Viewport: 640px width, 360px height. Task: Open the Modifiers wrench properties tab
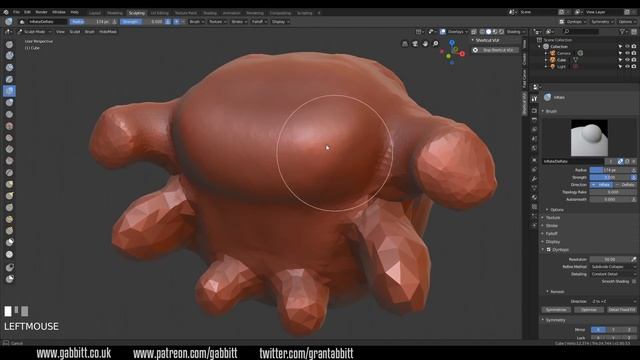pos(534,179)
